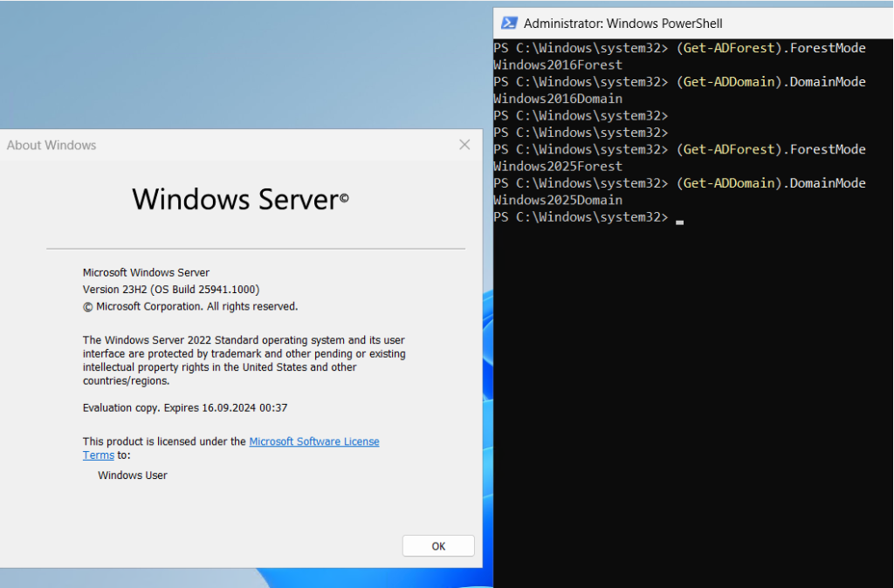Click the Terms hyperlink text
The width and height of the screenshot is (894, 588).
tap(99, 455)
